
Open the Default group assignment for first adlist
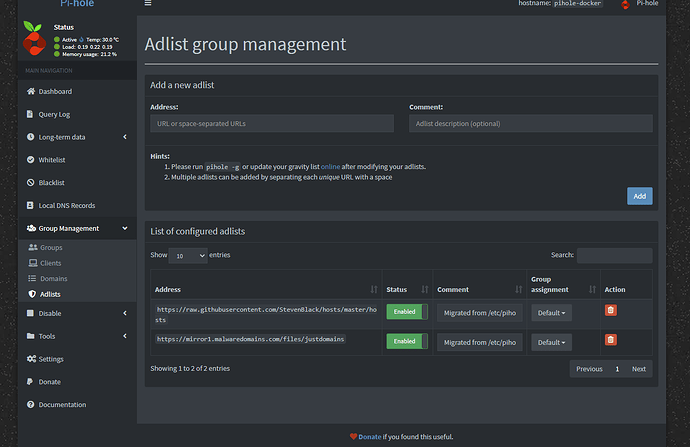(x=550, y=312)
